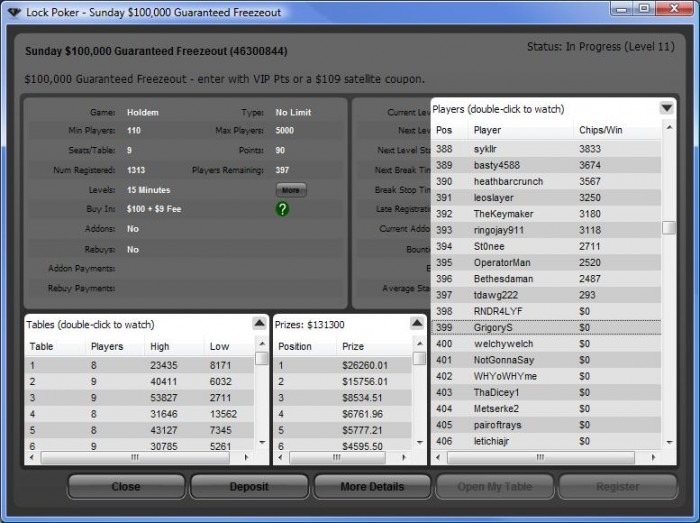The width and height of the screenshot is (700, 523).
Task: Select player row TheKeymaker
Action: [546, 214]
